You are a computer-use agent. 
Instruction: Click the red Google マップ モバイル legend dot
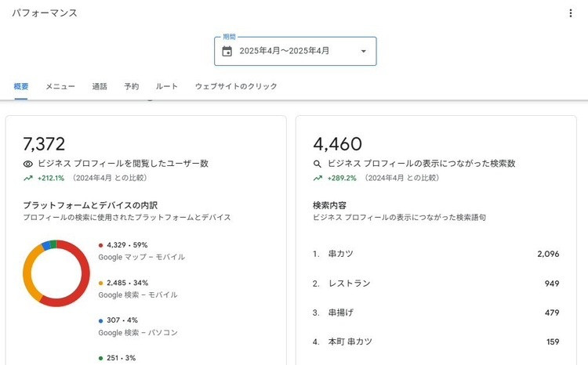point(101,245)
